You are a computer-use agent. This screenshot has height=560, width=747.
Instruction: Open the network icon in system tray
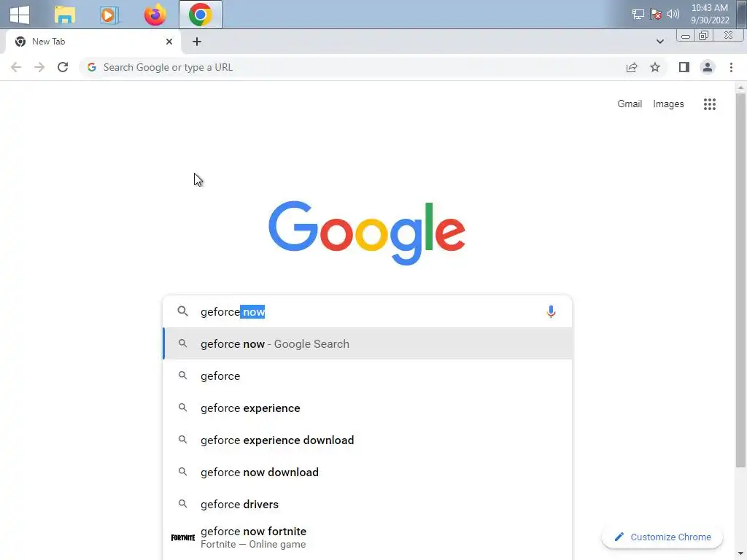coord(638,14)
